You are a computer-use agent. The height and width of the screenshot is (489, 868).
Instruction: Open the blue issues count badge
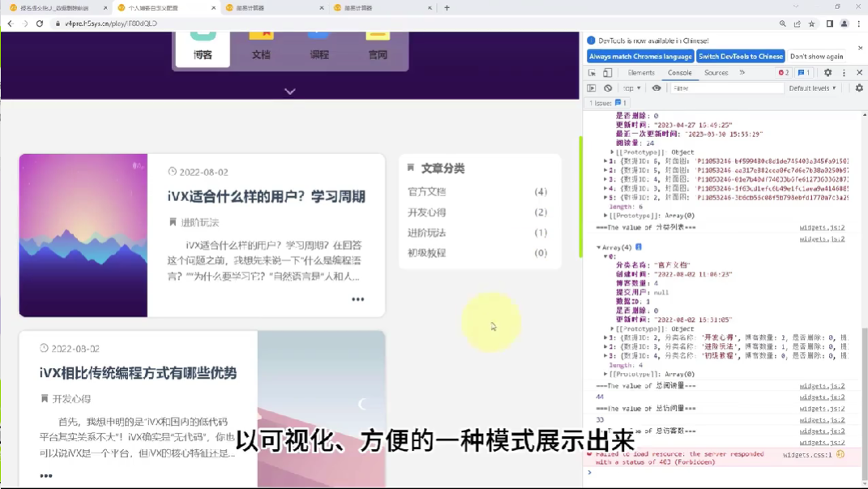click(x=804, y=72)
